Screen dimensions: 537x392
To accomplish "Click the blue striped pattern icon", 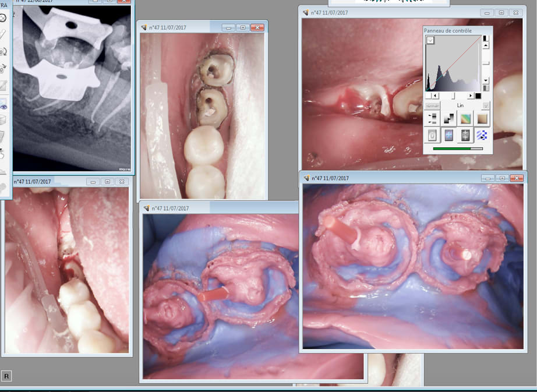I will tap(482, 135).
